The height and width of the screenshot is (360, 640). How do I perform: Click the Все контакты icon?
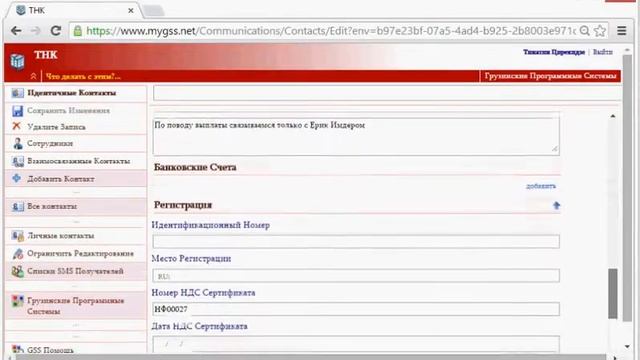point(18,207)
